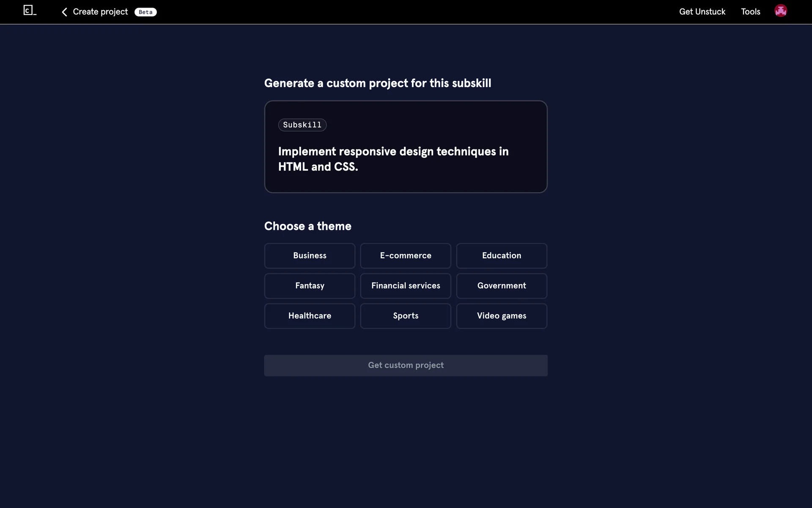
Task: Select the E-commerce theme
Action: click(406, 256)
